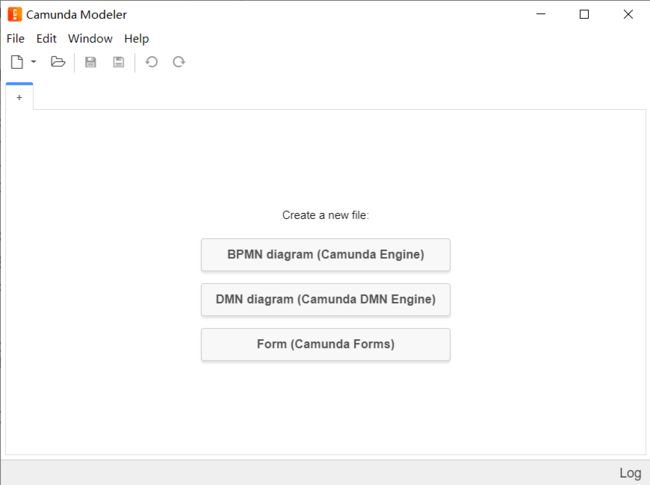Redo using the redo arrow icon
The image size is (650, 485).
click(179, 62)
